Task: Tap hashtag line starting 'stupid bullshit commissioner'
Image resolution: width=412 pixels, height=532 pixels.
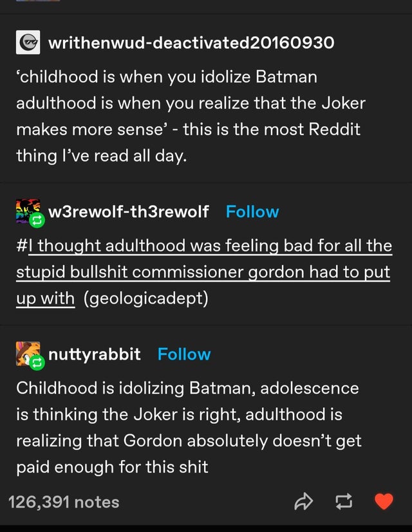Action: click(203, 273)
